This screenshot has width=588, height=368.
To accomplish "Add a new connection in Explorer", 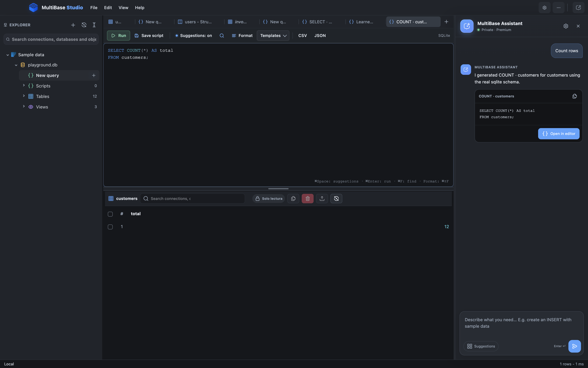I will click(x=73, y=25).
